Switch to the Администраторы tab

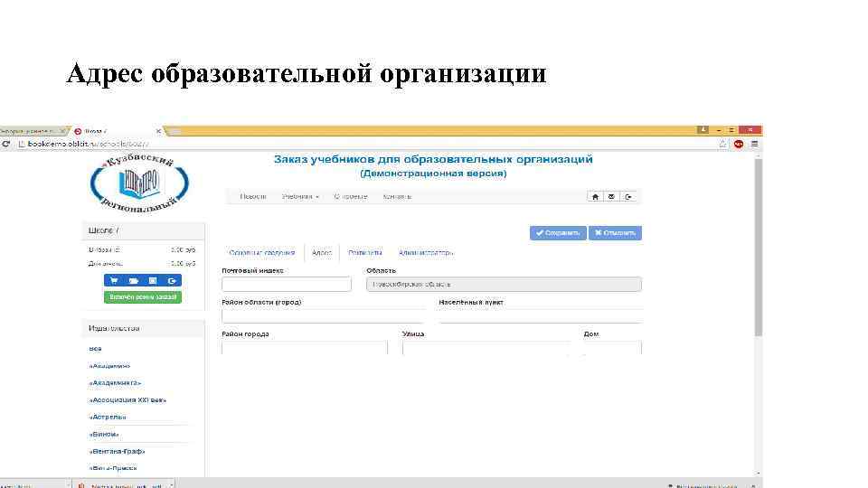(x=426, y=253)
